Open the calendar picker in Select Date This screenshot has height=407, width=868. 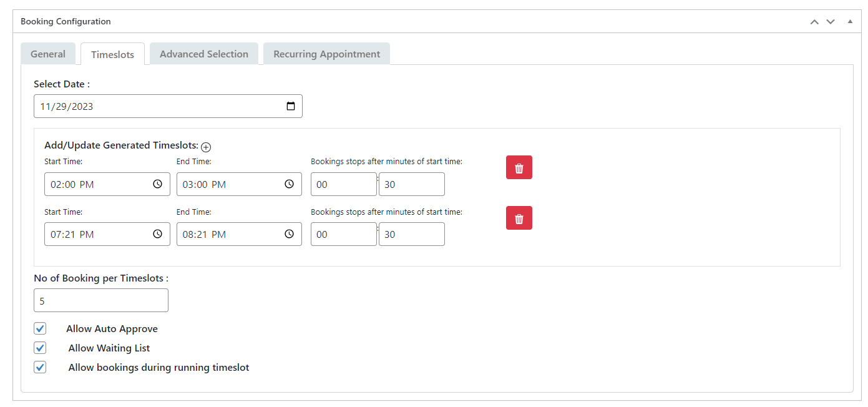[x=290, y=106]
